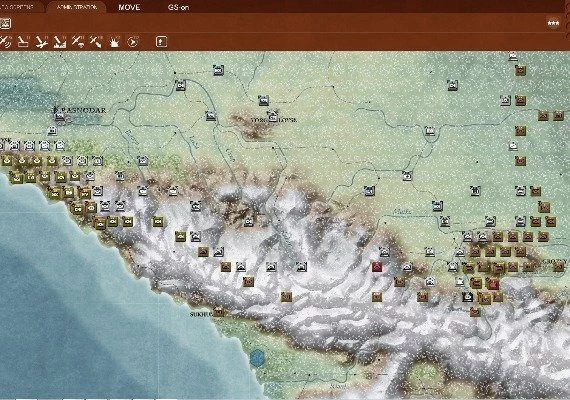Click the MOVE mode label

point(129,7)
